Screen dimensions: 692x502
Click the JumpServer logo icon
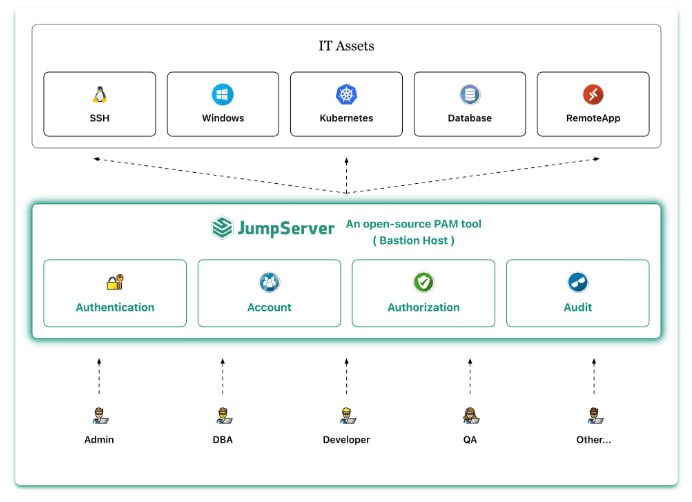(222, 228)
